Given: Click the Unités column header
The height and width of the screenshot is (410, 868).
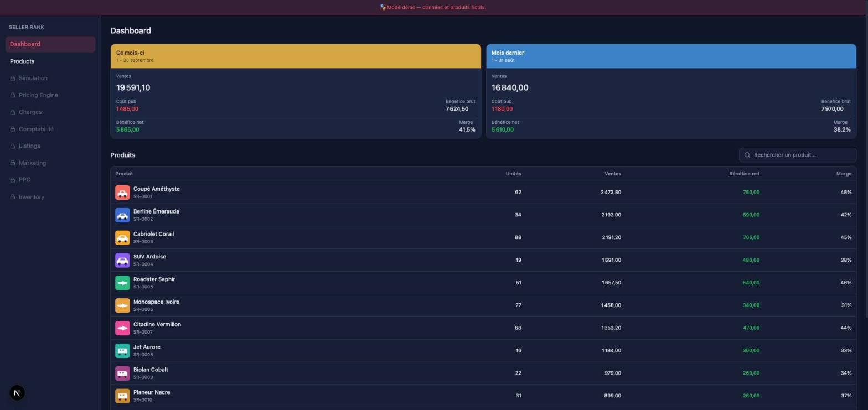Looking at the screenshot, I should coord(513,174).
